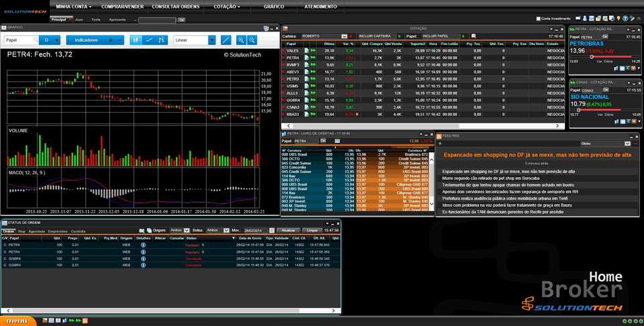Activate the trend line drawing tool

pyautogui.click(x=225, y=40)
